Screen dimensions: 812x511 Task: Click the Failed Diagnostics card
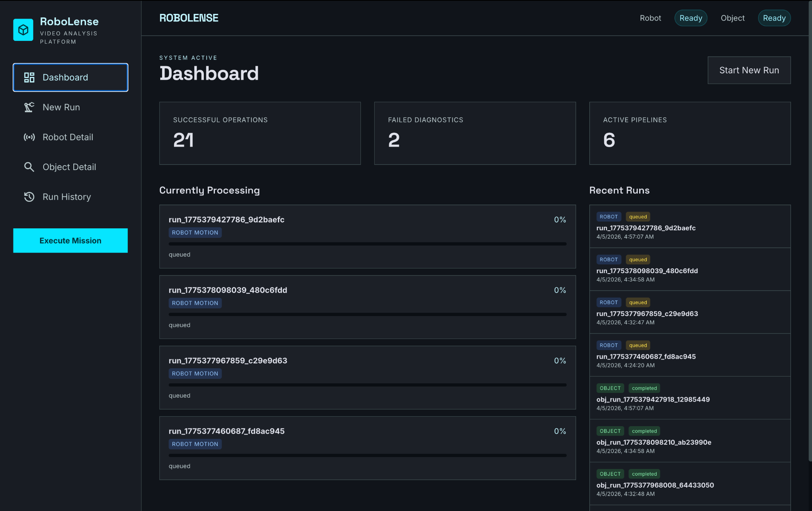(x=475, y=133)
